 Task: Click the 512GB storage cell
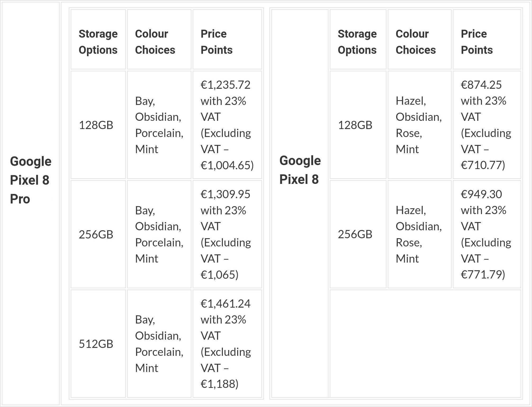pos(98,344)
